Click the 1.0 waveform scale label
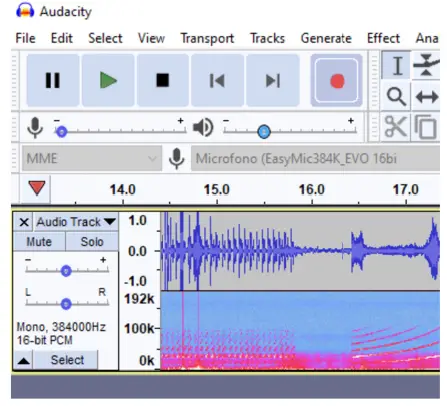Image resolution: width=447 pixels, height=406 pixels. tap(137, 221)
